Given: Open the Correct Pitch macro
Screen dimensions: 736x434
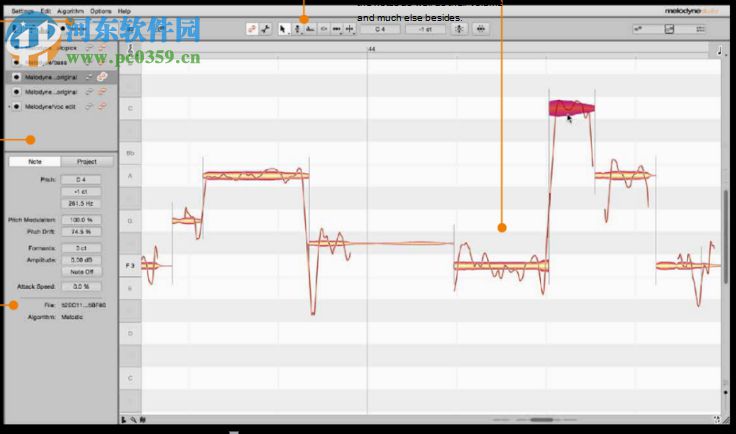Looking at the screenshot, I should coord(459,29).
